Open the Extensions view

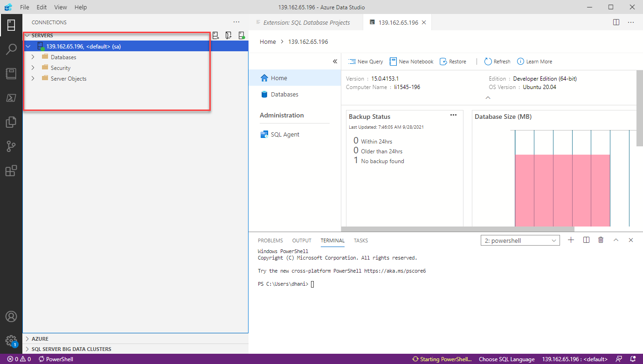11,171
